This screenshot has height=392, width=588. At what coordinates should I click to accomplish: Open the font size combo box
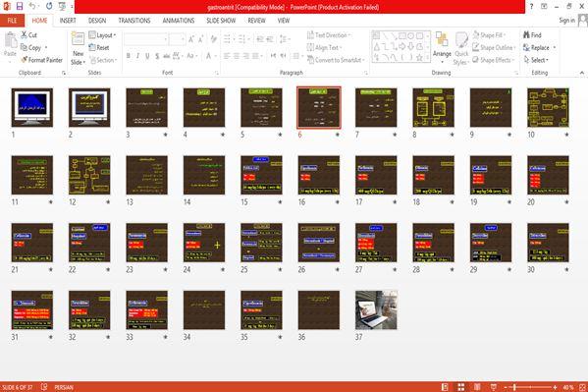pos(178,39)
